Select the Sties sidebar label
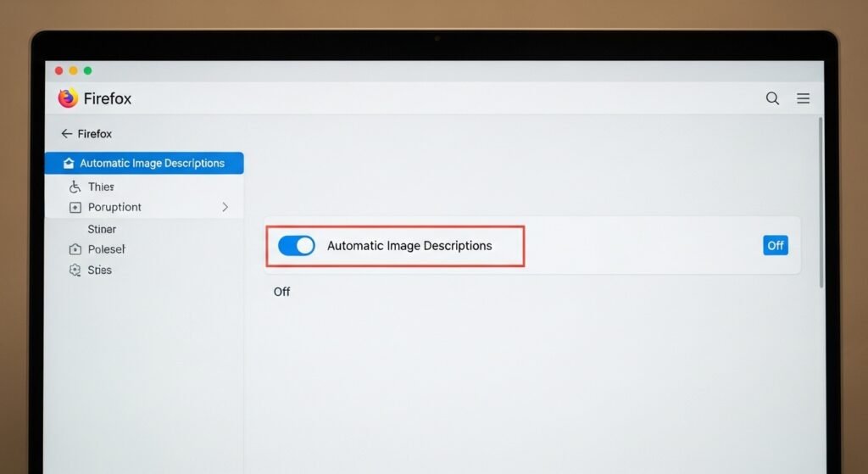The width and height of the screenshot is (868, 474). (x=100, y=270)
